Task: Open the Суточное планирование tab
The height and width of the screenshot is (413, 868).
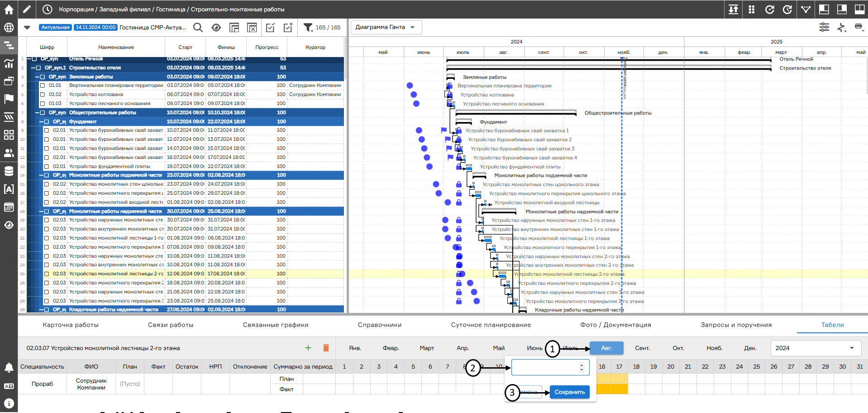Action: [x=491, y=325]
